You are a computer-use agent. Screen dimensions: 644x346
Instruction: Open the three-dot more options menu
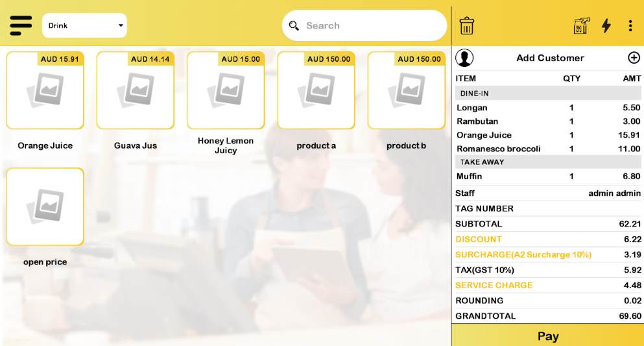[x=630, y=26]
